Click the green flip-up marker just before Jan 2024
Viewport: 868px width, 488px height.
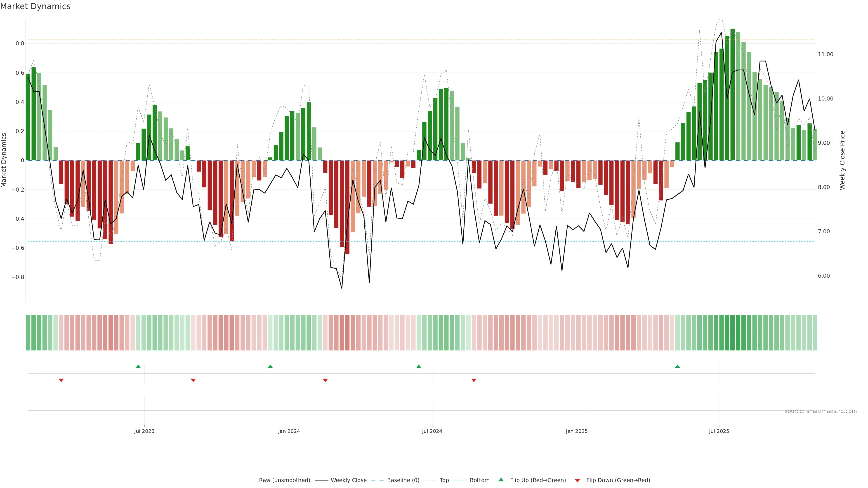point(270,366)
